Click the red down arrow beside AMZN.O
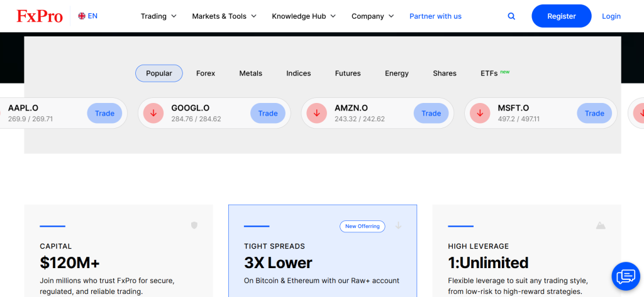644x297 pixels. (x=317, y=113)
